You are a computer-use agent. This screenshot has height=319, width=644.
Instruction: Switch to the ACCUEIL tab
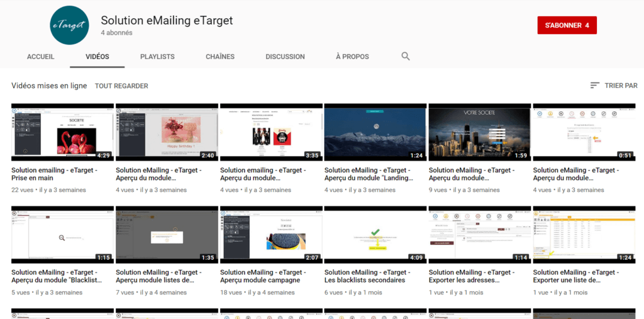click(x=41, y=57)
